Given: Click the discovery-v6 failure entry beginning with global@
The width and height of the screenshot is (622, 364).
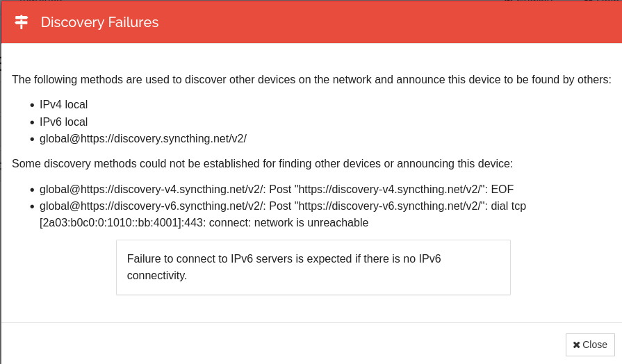Looking at the screenshot, I should [x=283, y=214].
